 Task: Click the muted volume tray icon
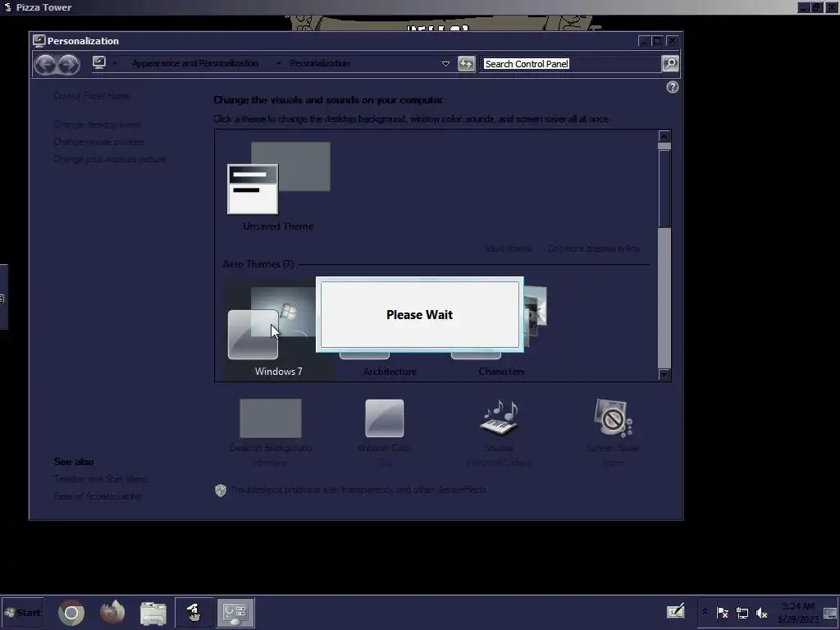(761, 612)
